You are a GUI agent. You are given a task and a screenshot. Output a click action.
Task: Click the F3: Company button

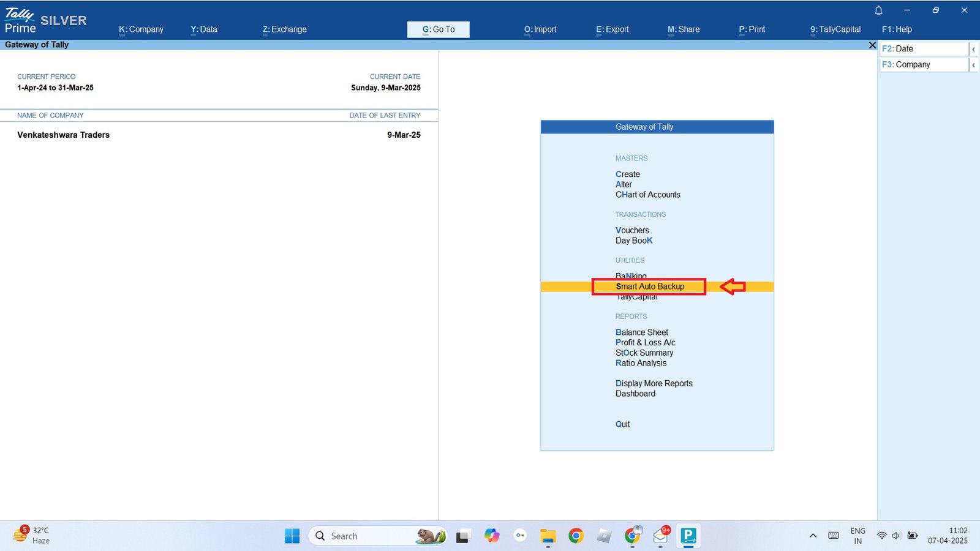[x=924, y=65]
